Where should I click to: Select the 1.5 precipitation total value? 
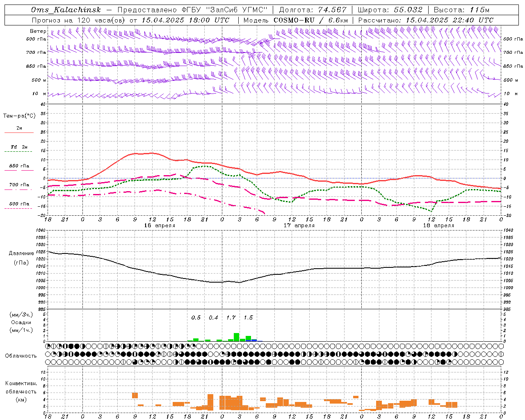point(248,318)
